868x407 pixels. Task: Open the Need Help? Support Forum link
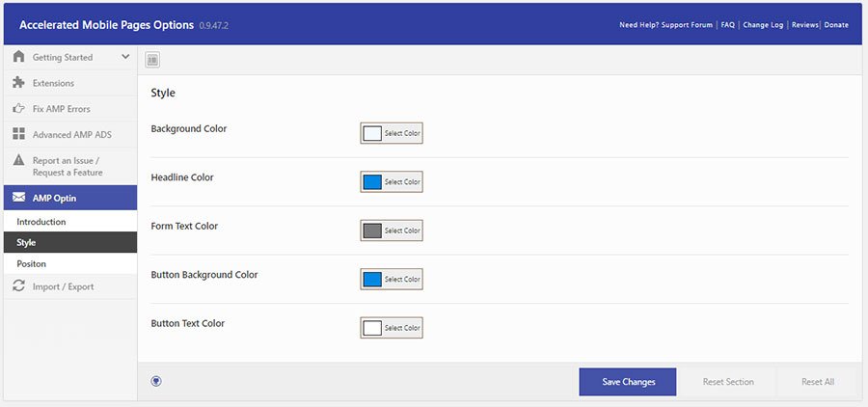(665, 25)
